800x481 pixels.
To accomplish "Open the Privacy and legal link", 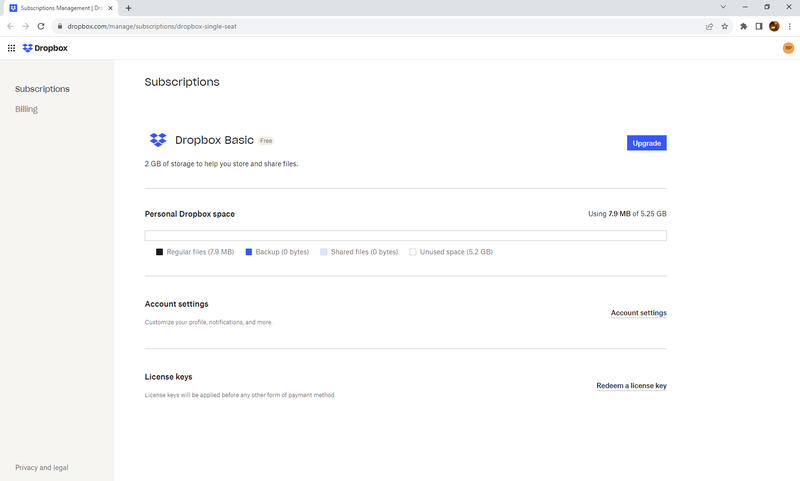I will 42,468.
